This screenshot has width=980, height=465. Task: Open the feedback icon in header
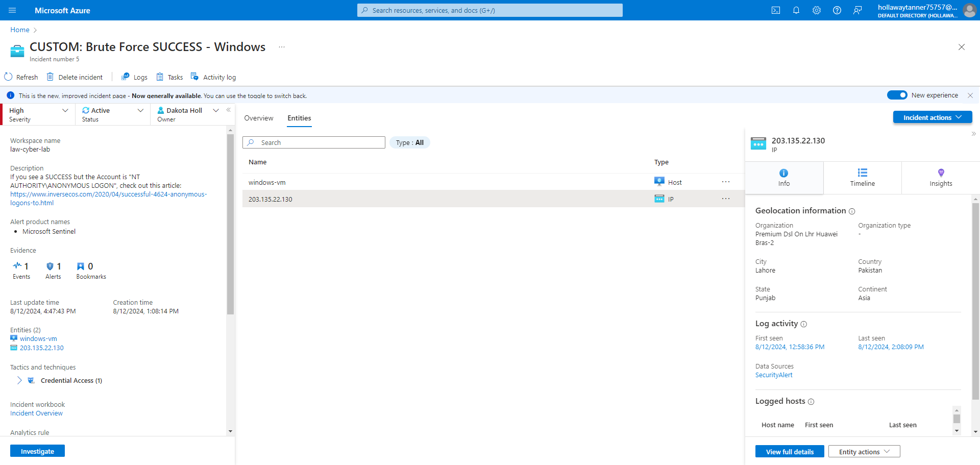(857, 10)
